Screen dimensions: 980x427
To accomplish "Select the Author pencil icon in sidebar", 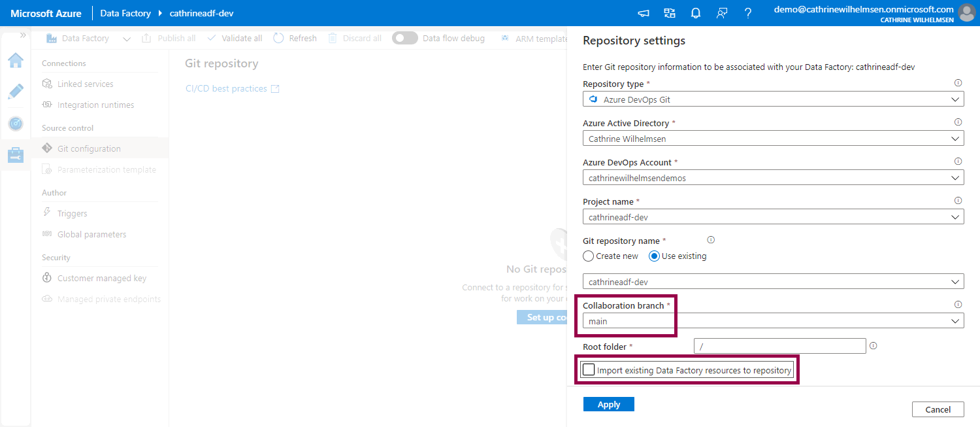I will (x=15, y=92).
